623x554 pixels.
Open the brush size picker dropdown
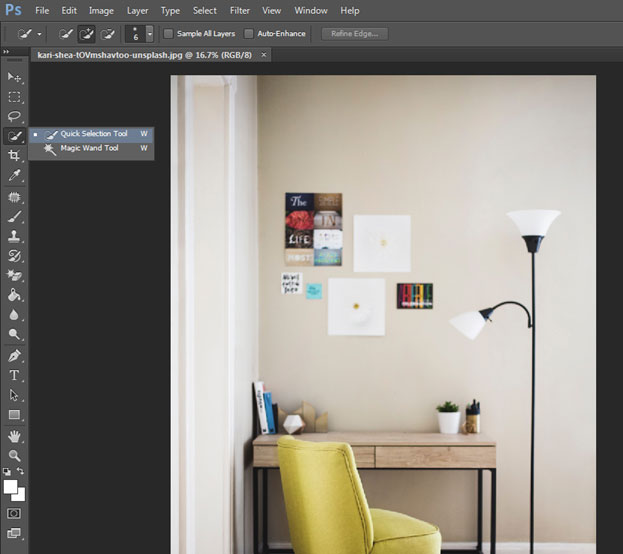pyautogui.click(x=150, y=34)
